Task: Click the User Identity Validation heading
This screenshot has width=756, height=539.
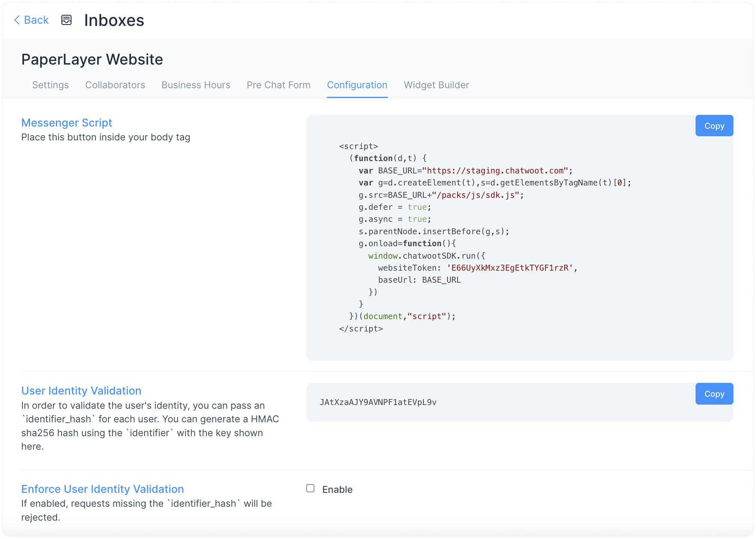Action: [x=81, y=391]
